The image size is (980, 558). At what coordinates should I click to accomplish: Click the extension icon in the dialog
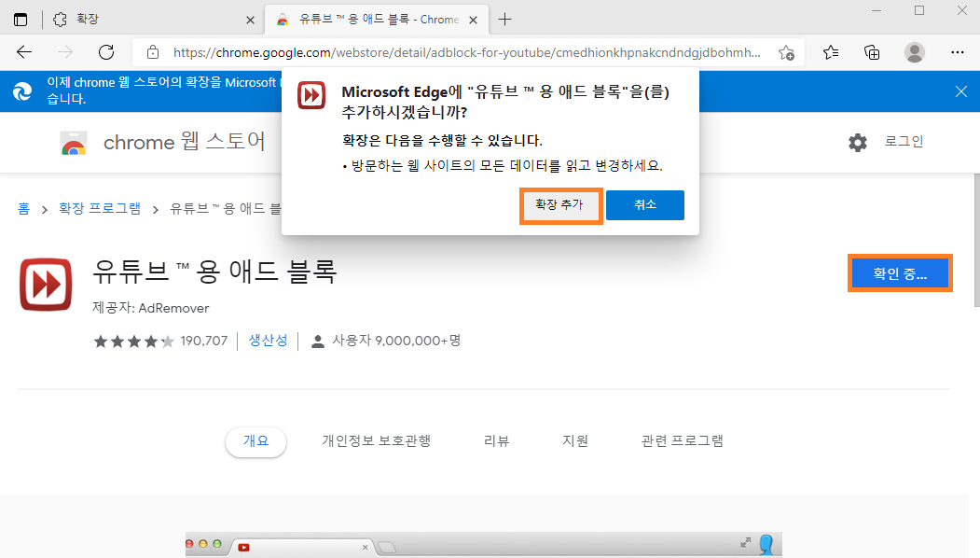pos(311,95)
